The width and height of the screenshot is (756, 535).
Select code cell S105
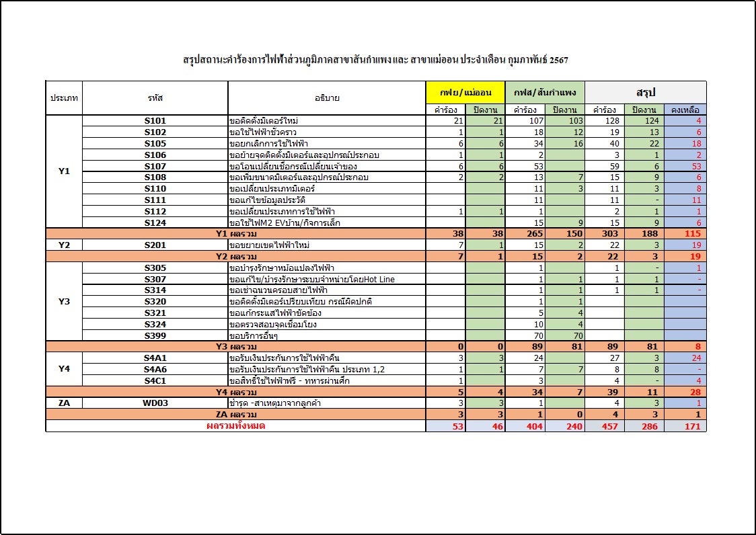coord(155,144)
